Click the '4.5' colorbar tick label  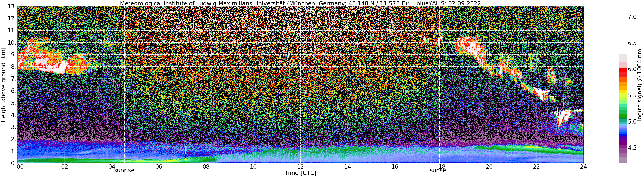coord(632,148)
